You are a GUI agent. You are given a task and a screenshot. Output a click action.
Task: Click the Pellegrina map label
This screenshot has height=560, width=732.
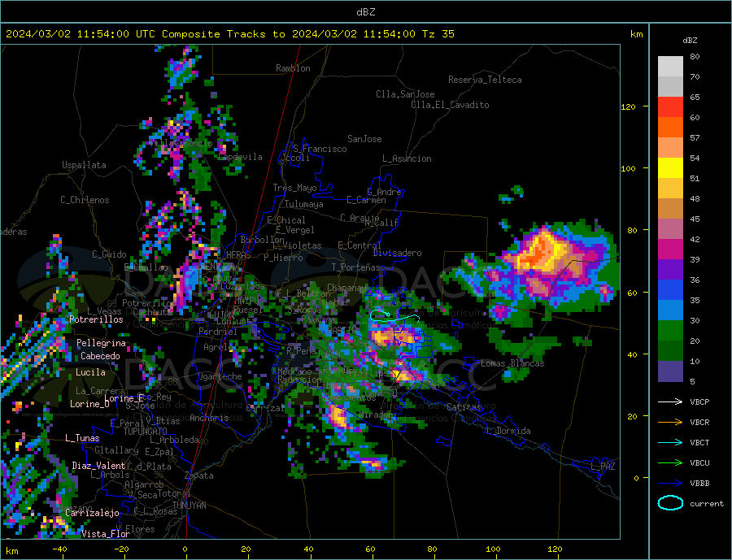[102, 344]
